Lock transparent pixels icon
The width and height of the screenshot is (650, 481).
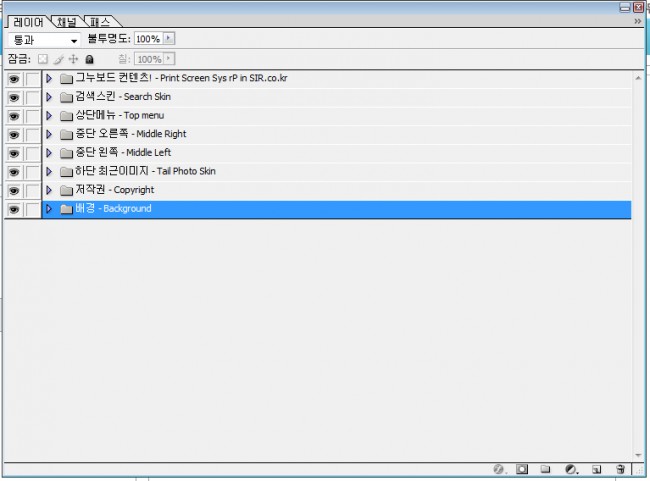pyautogui.click(x=43, y=59)
